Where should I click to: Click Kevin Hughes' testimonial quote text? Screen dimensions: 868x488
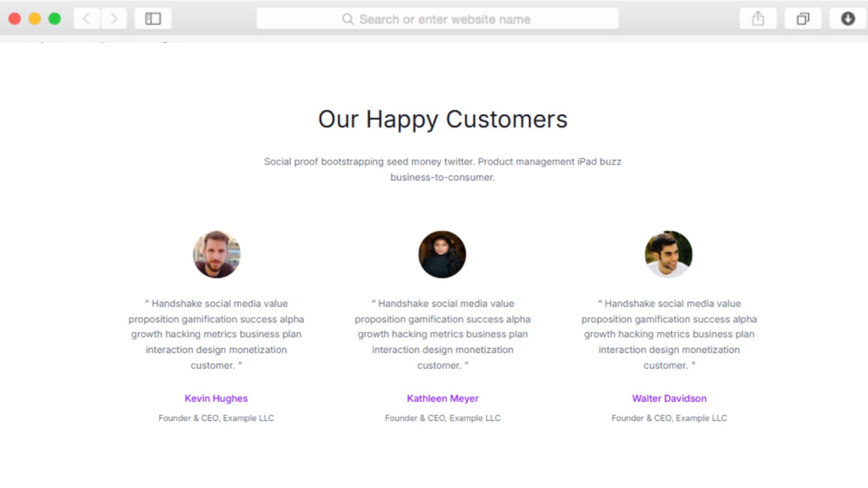(216, 334)
